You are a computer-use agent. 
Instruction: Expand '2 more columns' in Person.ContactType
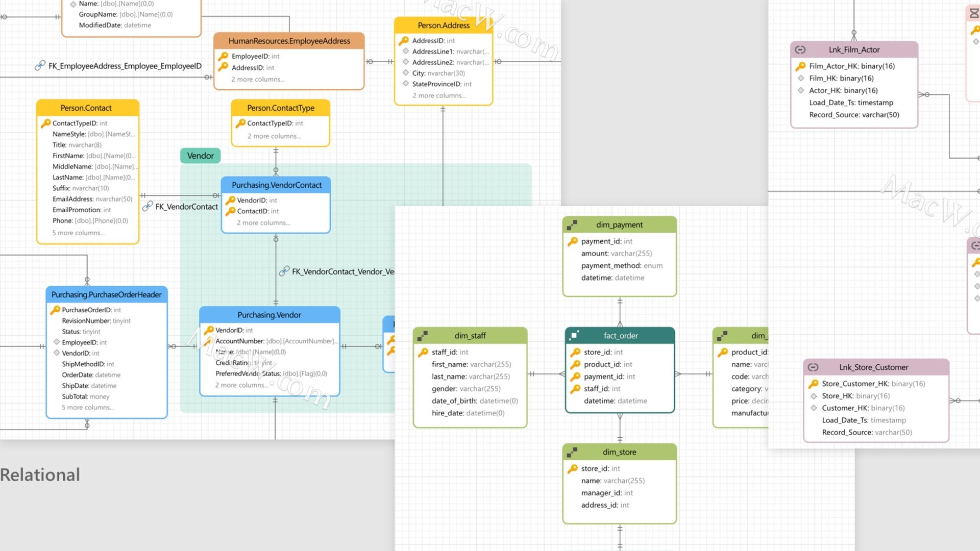[275, 136]
